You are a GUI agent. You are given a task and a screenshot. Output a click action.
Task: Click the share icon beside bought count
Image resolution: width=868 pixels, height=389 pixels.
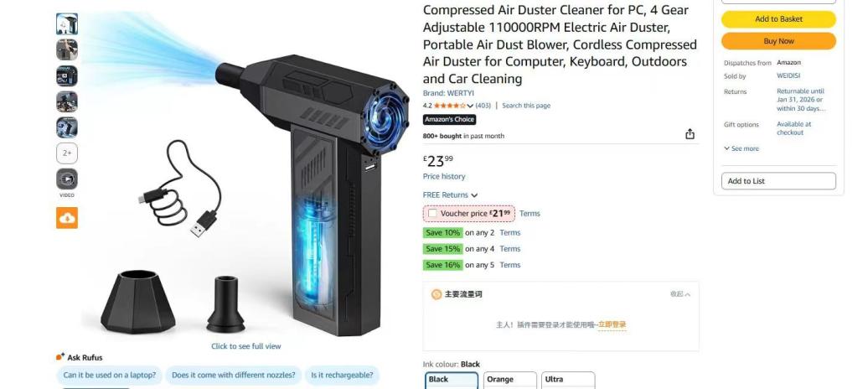point(690,134)
